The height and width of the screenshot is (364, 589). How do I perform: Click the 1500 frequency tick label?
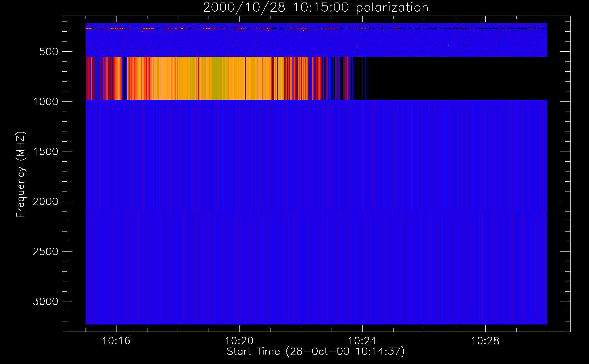tap(46, 151)
